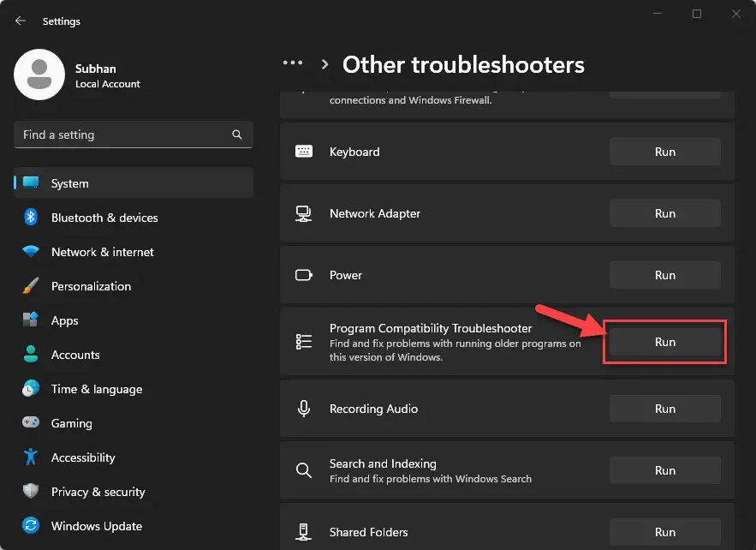Viewport: 756px width, 550px height.
Task: Open Bluetooth & devices settings
Action: 134,217
